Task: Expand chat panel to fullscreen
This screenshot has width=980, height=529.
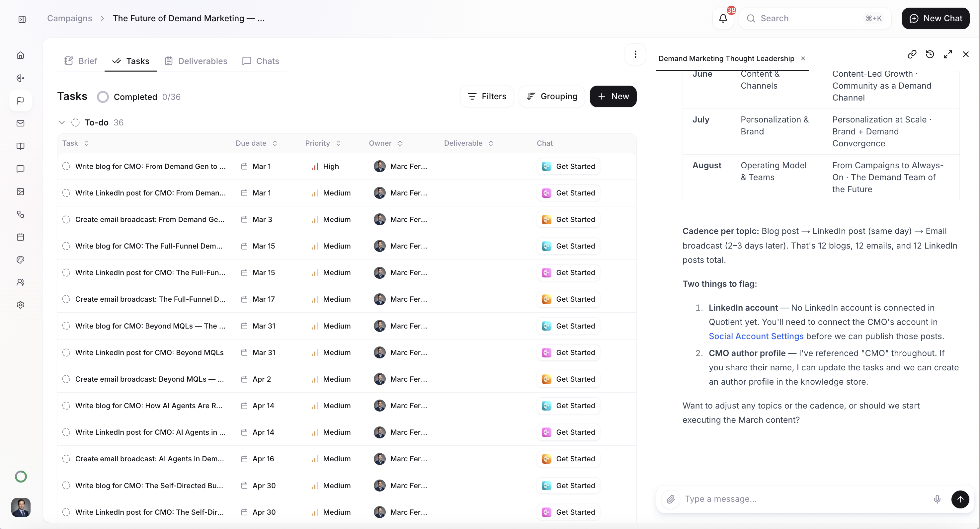Action: click(948, 54)
